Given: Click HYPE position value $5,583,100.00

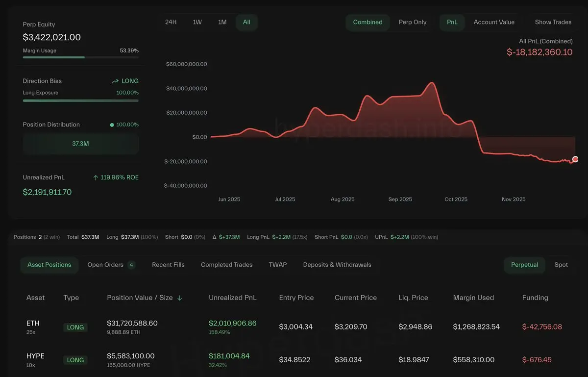Looking at the screenshot, I should 131,356.
